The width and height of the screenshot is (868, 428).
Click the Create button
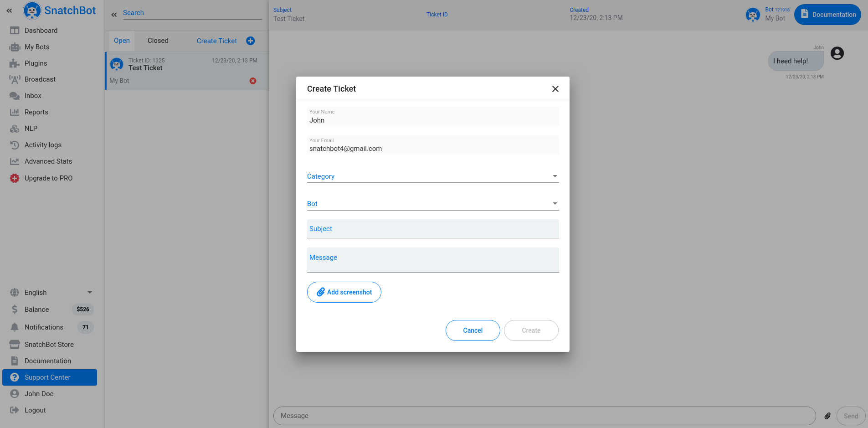[x=531, y=330]
